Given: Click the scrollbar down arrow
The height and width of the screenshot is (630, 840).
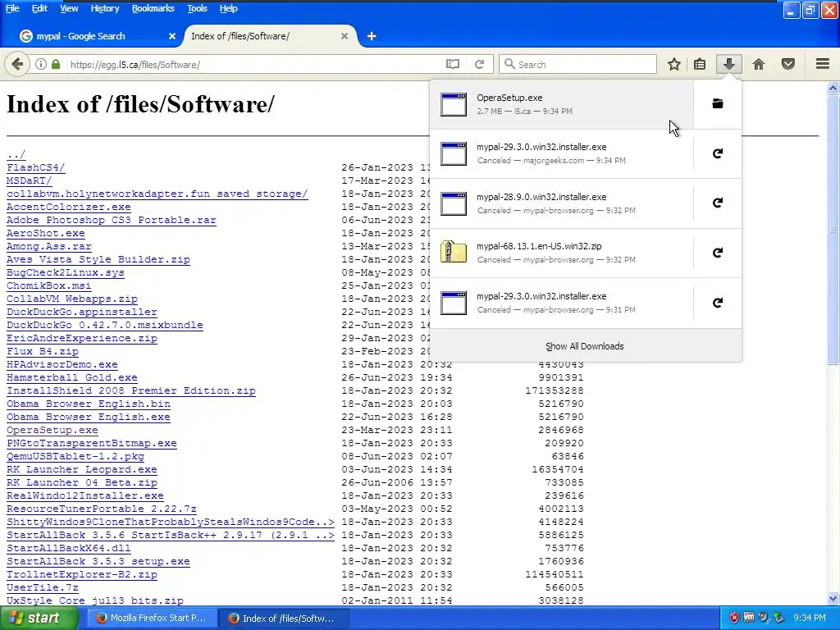Looking at the screenshot, I should 833,598.
